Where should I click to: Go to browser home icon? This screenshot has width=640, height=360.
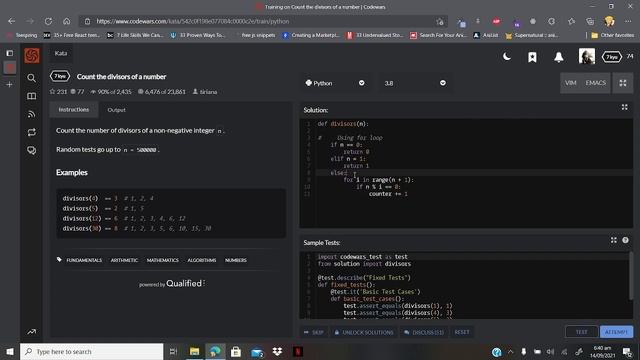67,21
